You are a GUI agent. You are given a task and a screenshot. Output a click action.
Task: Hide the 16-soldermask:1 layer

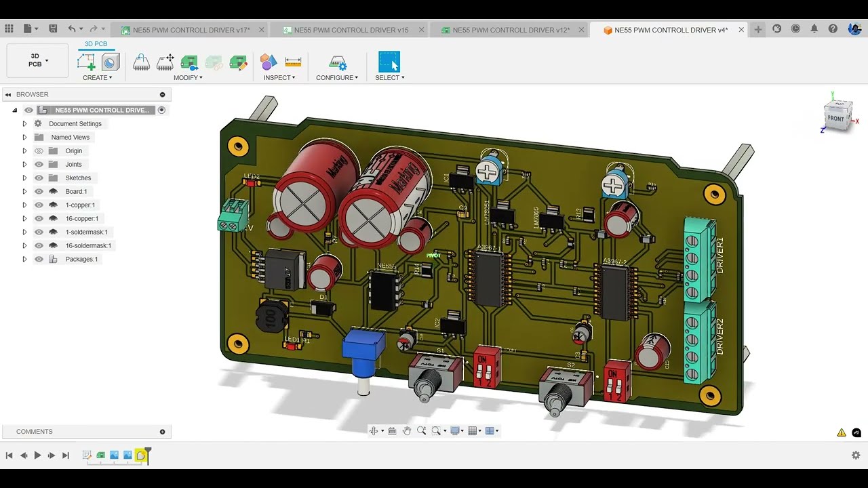tap(39, 245)
